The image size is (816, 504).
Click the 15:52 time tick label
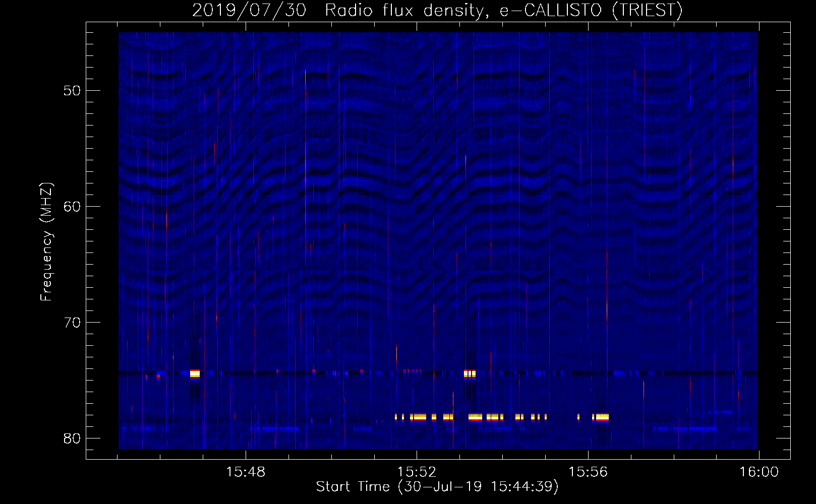coord(417,472)
